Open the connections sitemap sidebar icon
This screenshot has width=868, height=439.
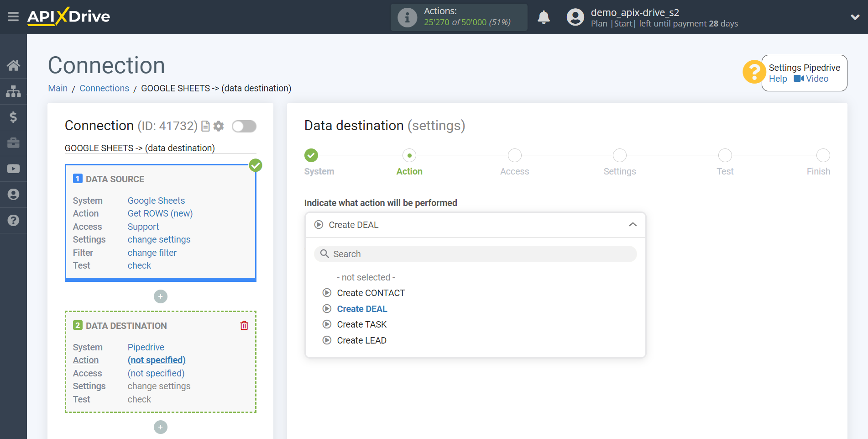[13, 91]
